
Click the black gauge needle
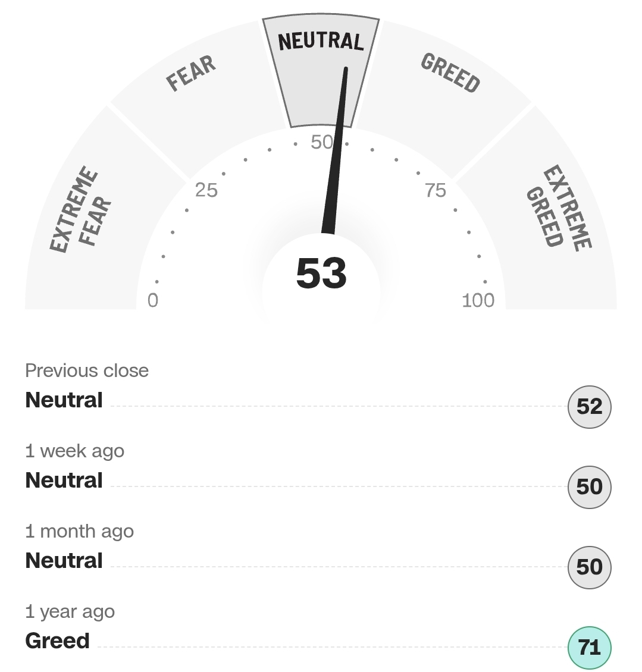pos(335,155)
